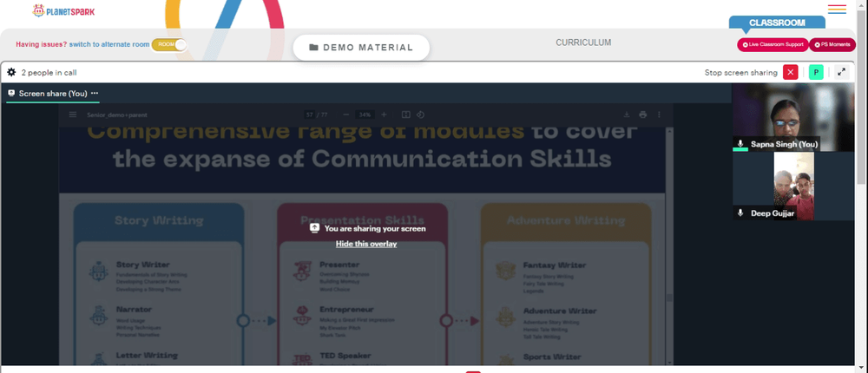Click Deep Gujjar microphone icon
Screen dimensions: 868x373
[740, 213]
